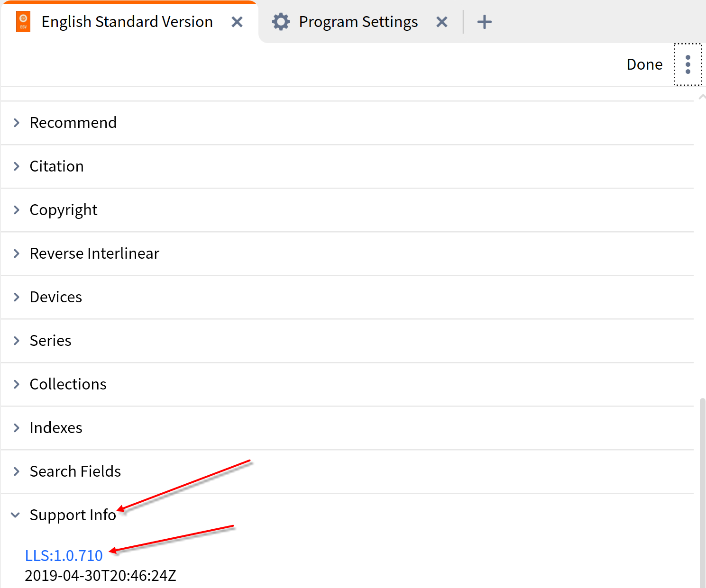Expand the Citation section chevron

point(17,166)
